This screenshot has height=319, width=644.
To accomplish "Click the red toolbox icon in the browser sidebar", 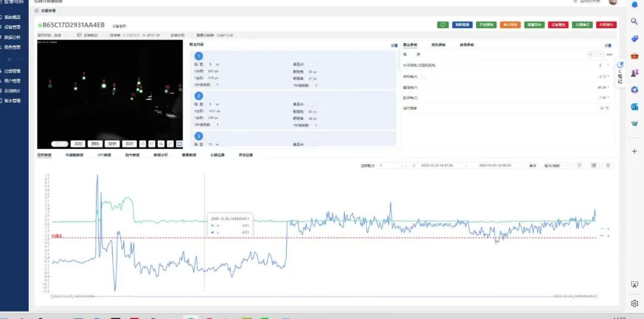I will [634, 55].
